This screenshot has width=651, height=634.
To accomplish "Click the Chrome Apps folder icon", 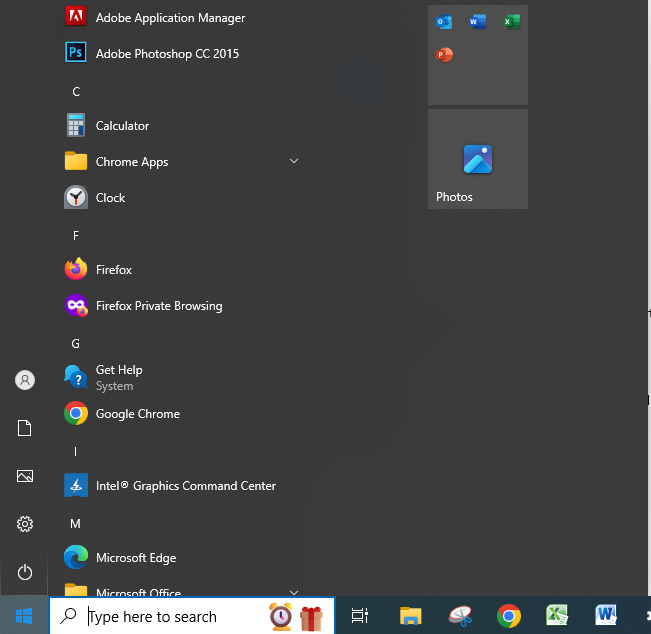I will tap(76, 161).
